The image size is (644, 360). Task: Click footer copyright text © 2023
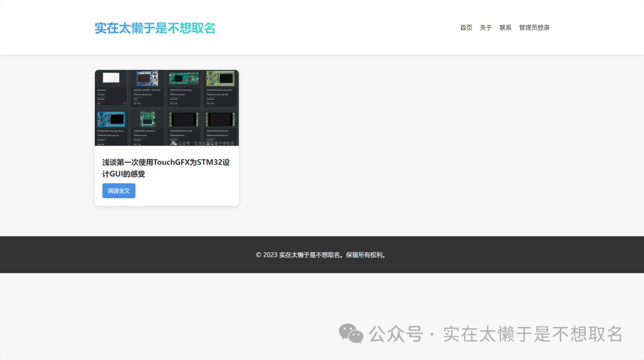pyautogui.click(x=321, y=255)
